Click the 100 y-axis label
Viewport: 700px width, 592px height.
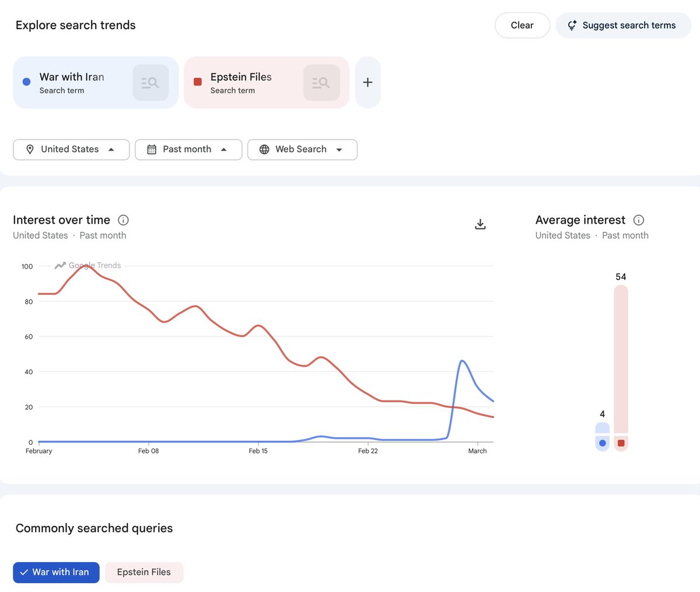click(27, 267)
